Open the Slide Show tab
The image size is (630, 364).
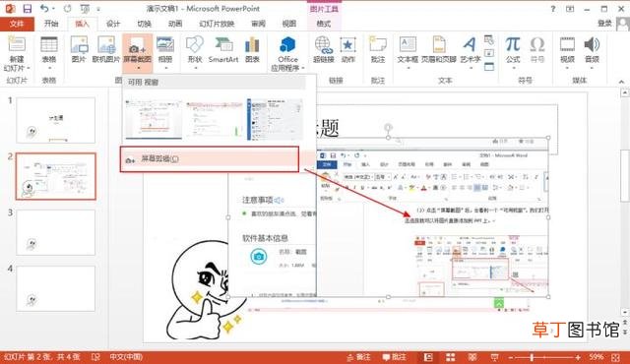[x=217, y=24]
